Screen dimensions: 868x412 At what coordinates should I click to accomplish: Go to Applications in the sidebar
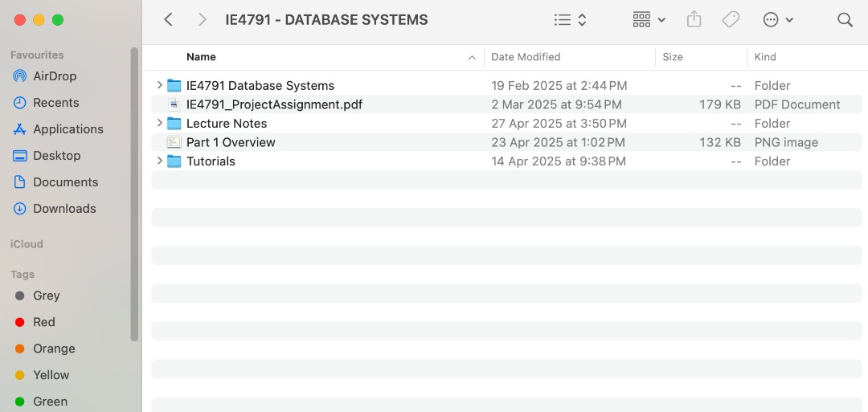click(68, 129)
